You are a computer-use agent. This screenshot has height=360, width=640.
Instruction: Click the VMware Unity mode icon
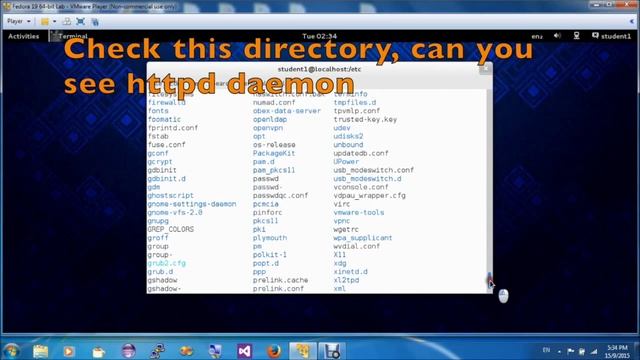tap(95, 21)
